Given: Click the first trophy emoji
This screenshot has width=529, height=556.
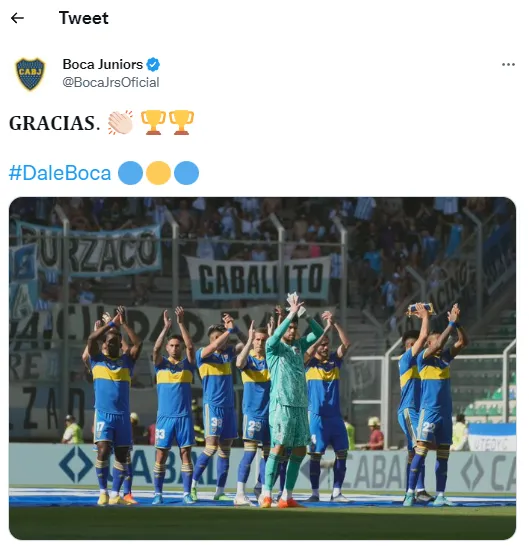Looking at the screenshot, I should pos(153,123).
